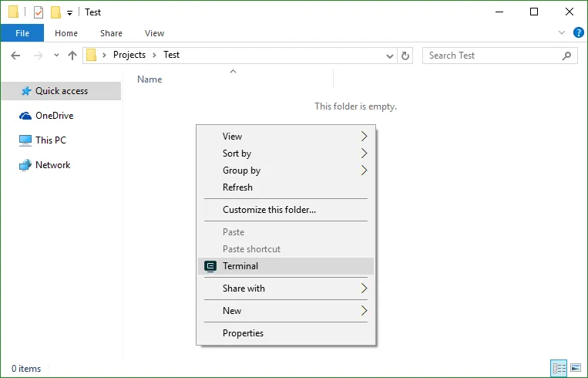This screenshot has height=378, width=588.
Task: Go up one folder level arrow
Action: pos(72,56)
